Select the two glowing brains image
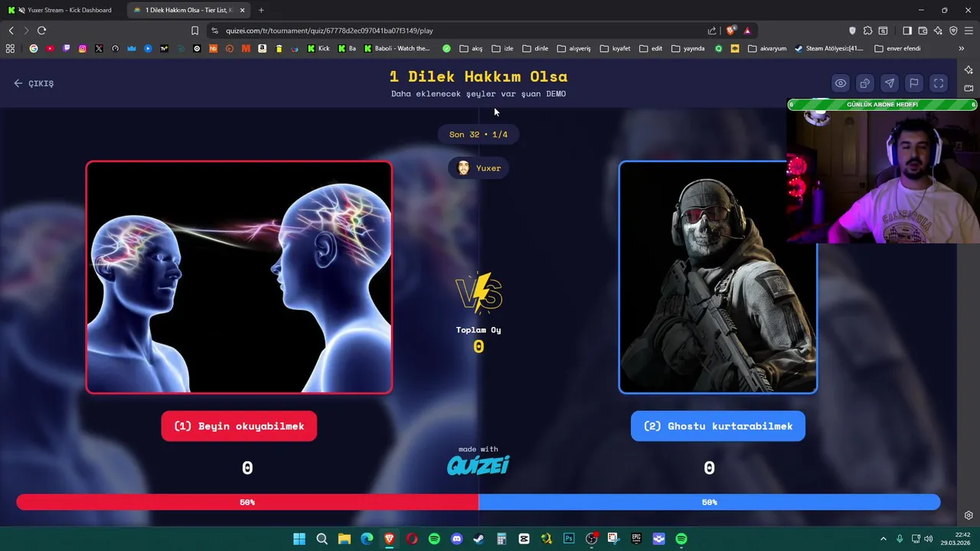980x551 pixels. coord(239,277)
